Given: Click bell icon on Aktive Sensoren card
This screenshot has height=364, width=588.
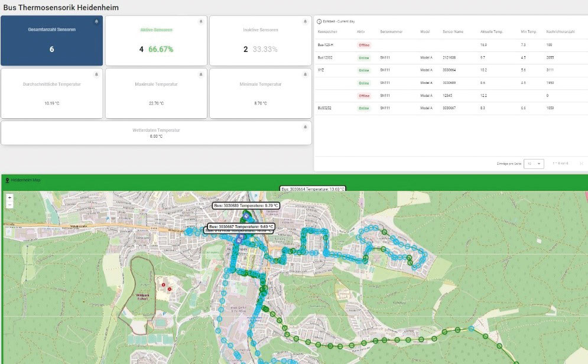Looking at the screenshot, I should 201,21.
